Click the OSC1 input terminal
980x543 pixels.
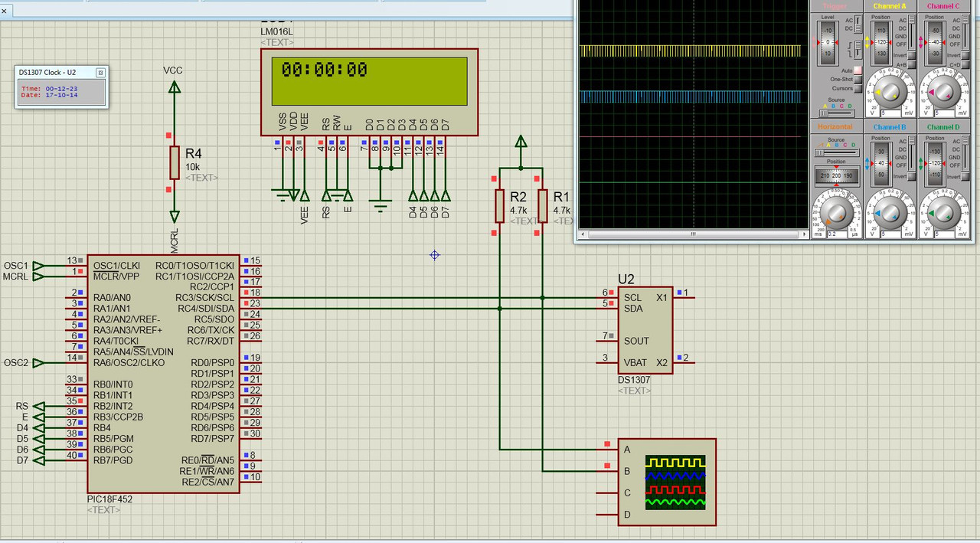pos(38,266)
